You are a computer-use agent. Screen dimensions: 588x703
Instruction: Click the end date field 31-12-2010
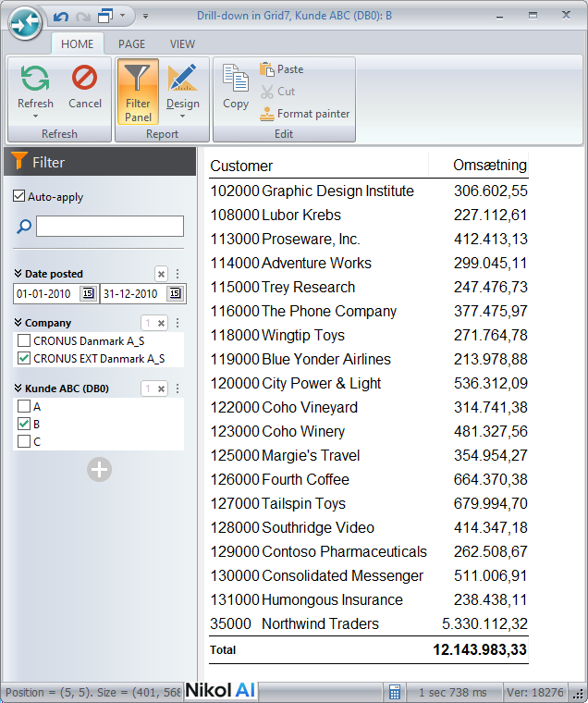(x=132, y=293)
